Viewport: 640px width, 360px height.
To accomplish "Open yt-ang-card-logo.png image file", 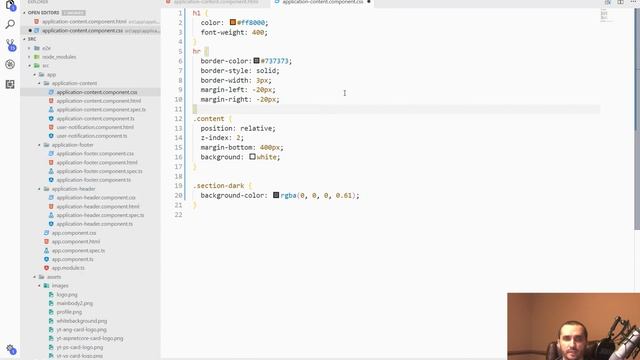I will tap(81, 330).
